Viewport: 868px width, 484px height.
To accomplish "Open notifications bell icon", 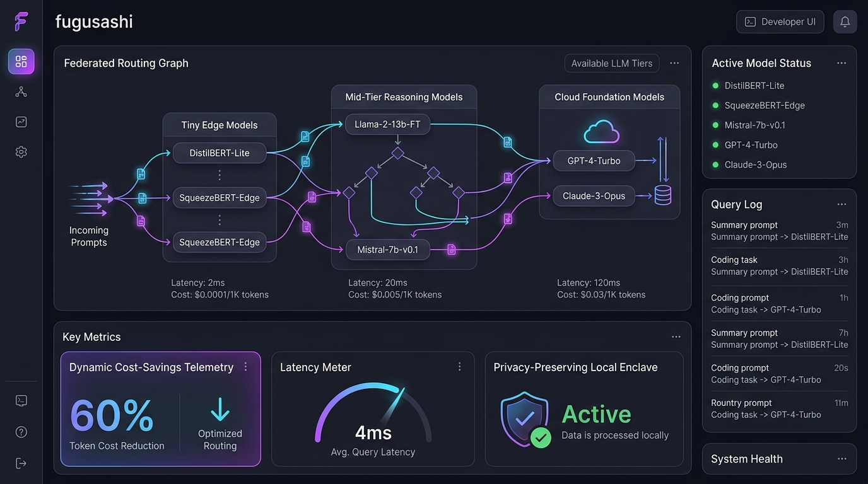I will coord(845,21).
